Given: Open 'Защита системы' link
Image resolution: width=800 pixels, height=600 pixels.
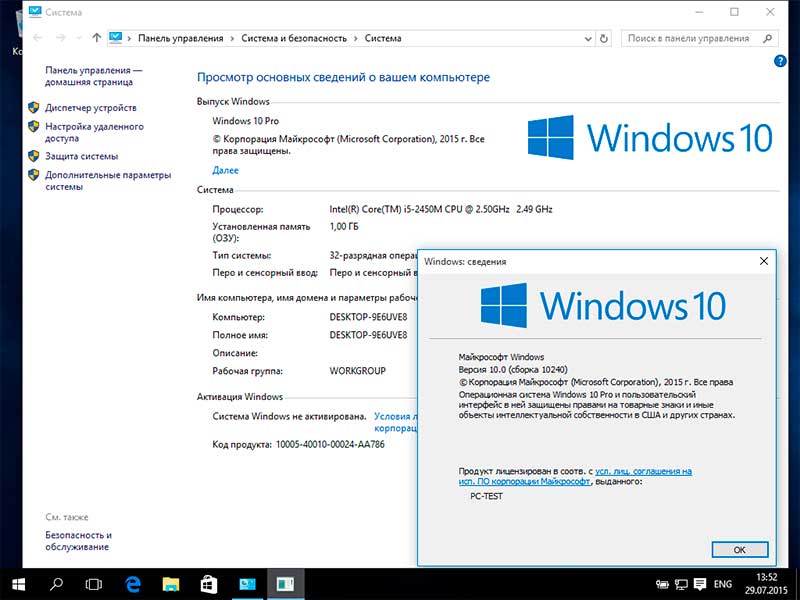Looking at the screenshot, I should coord(82,156).
